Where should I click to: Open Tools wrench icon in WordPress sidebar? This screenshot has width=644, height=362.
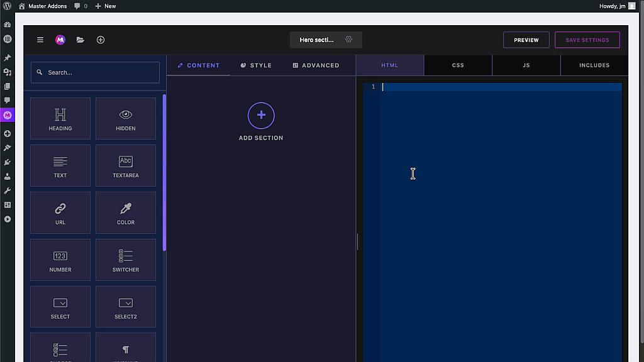click(x=8, y=191)
